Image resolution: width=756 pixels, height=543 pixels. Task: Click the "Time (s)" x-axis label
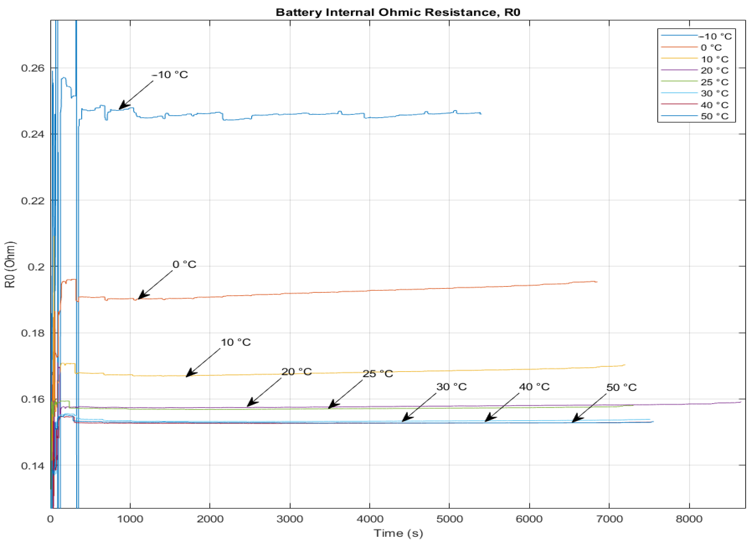(398, 533)
